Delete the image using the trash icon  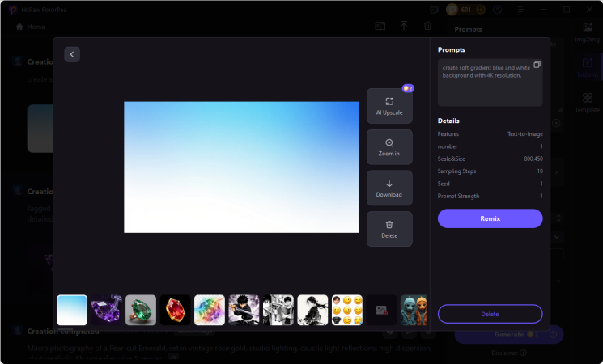[389, 229]
